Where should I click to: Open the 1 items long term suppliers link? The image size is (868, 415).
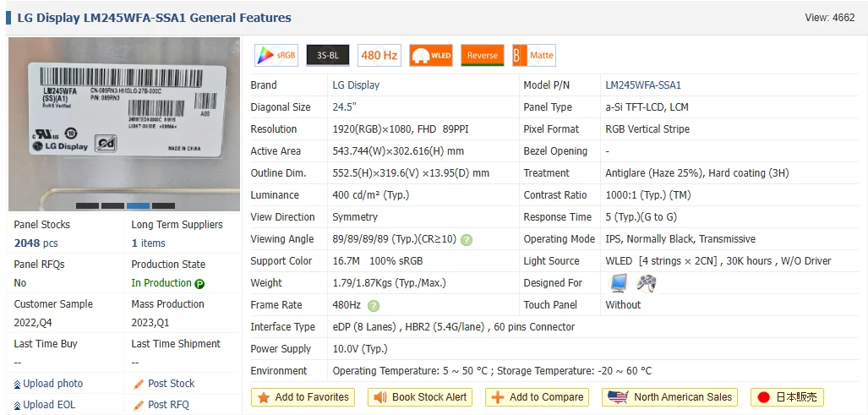coord(148,243)
